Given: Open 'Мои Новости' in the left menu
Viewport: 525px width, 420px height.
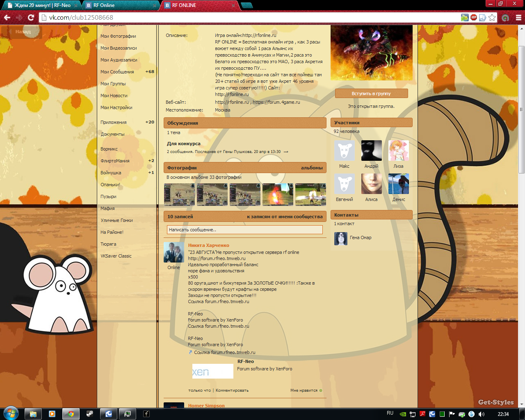Looking at the screenshot, I should [114, 96].
